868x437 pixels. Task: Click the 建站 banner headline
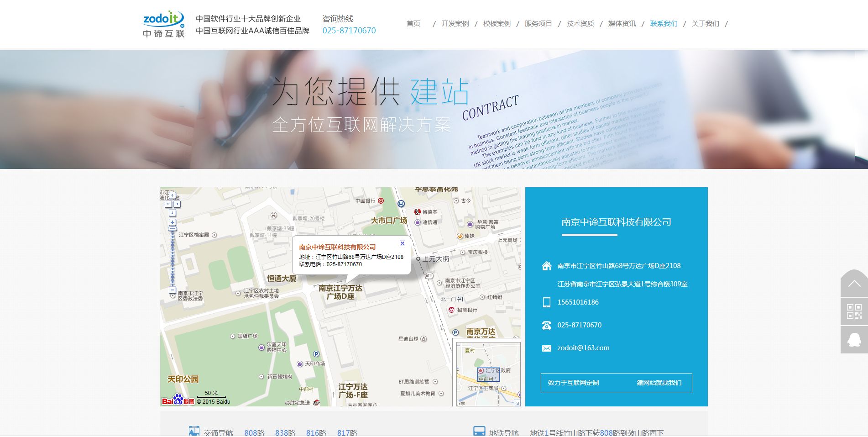coord(439,92)
